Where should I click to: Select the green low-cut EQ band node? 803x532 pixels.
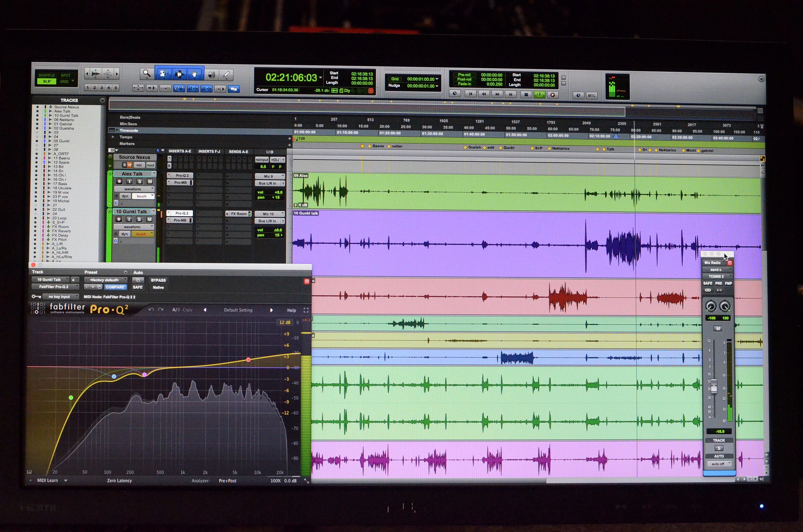pos(71,398)
